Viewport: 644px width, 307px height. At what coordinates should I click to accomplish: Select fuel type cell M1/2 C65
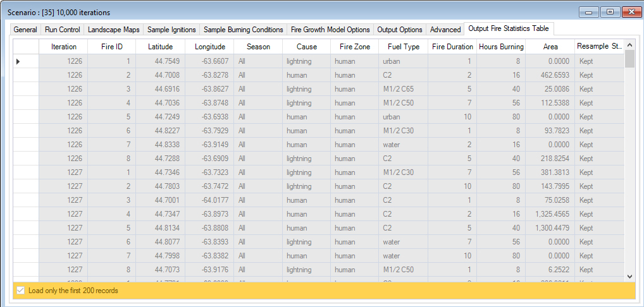click(x=404, y=89)
